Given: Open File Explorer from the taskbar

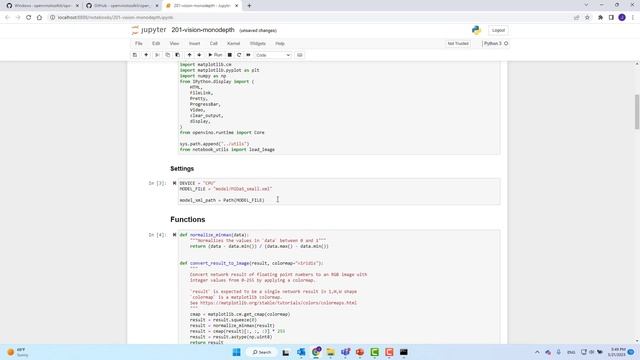Looking at the screenshot, I should (x=331, y=352).
